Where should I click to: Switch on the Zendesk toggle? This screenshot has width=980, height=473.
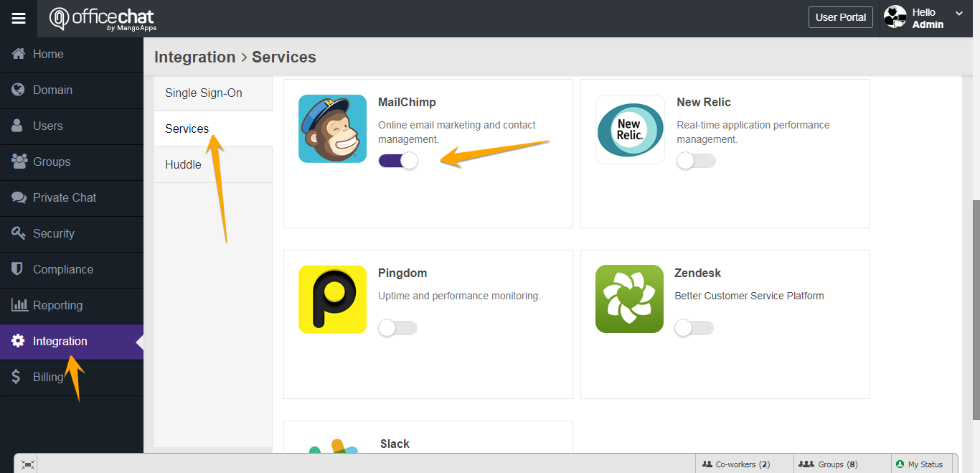pos(694,328)
